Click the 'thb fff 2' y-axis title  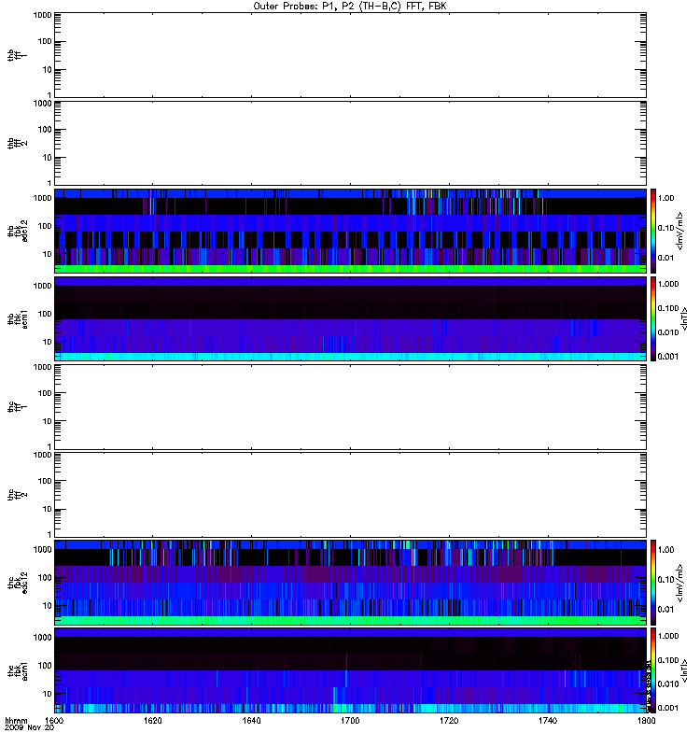coord(18,143)
